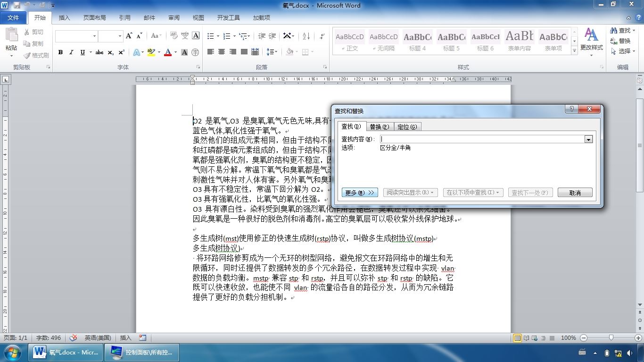This screenshot has width=644, height=362.
Task: Save the document from quick access toolbar
Action: coord(17,5)
